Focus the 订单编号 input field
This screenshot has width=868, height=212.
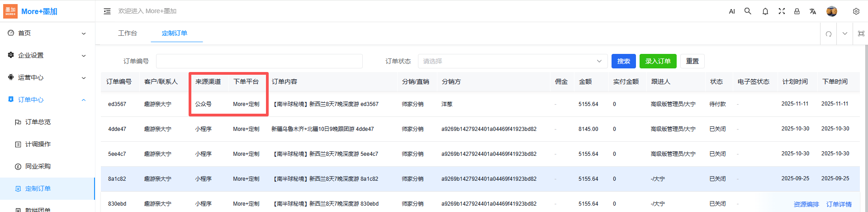click(x=259, y=61)
